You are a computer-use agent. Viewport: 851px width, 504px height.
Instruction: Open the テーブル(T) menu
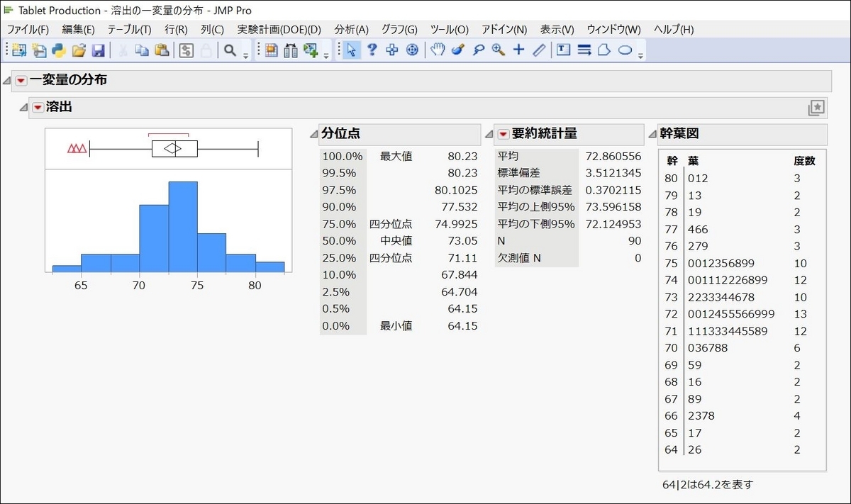tap(129, 30)
